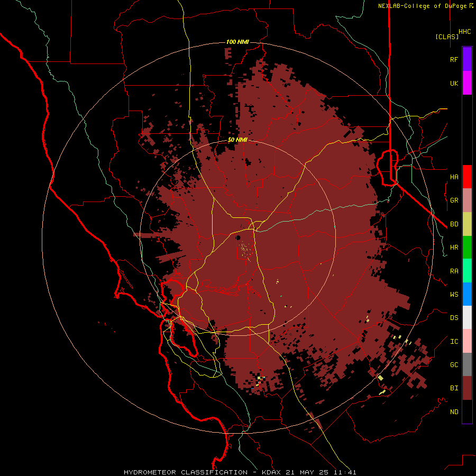Click the GR legend label
476x476 pixels.
pyautogui.click(x=454, y=200)
